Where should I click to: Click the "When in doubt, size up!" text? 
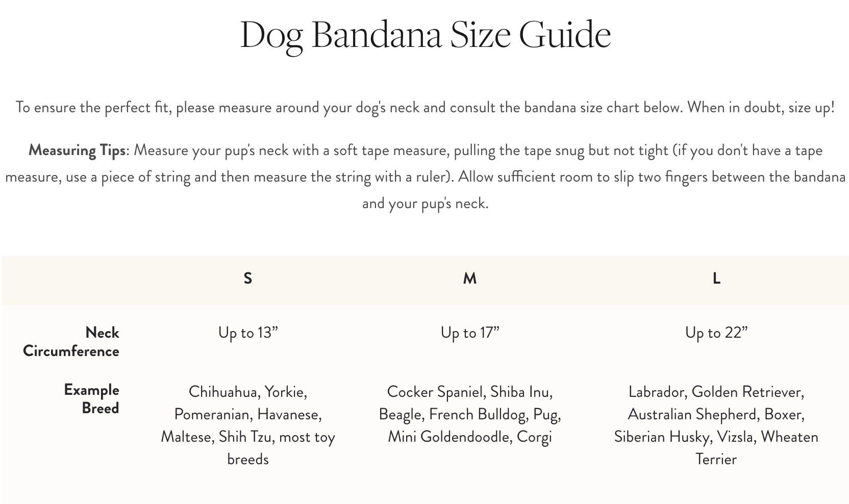click(761, 108)
